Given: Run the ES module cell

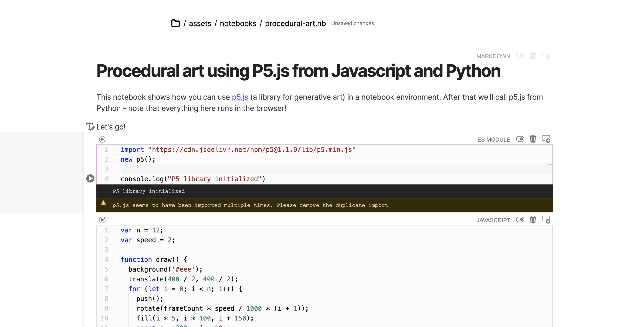Looking at the screenshot, I should click(102, 139).
